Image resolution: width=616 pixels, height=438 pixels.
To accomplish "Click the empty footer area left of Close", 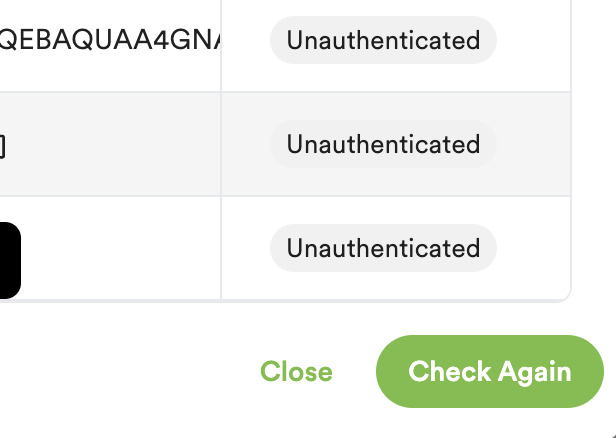I will [120, 371].
